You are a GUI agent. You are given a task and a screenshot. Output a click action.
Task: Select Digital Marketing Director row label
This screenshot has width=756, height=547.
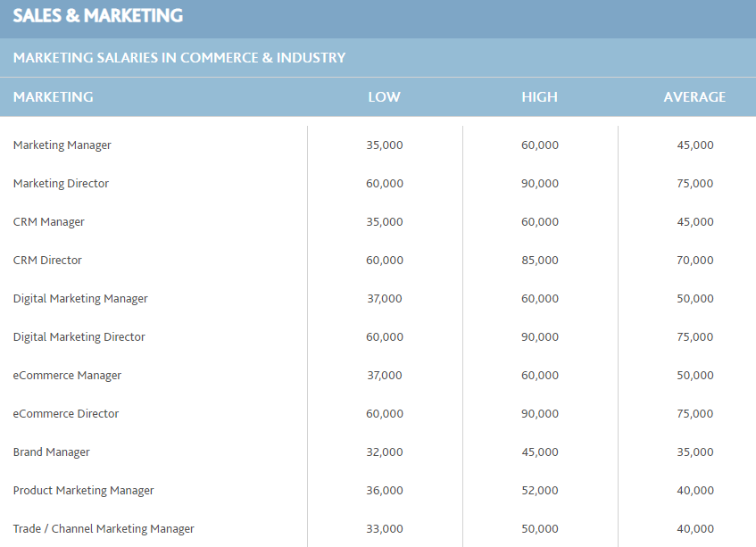pyautogui.click(x=79, y=337)
